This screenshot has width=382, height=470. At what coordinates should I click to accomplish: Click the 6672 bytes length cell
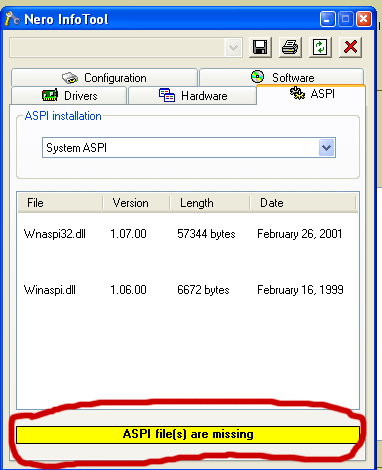click(203, 290)
